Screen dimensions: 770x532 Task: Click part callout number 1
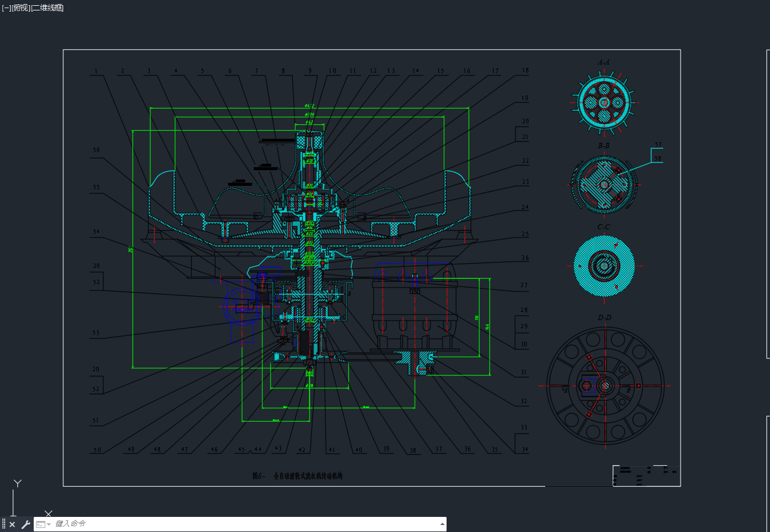coord(96,71)
